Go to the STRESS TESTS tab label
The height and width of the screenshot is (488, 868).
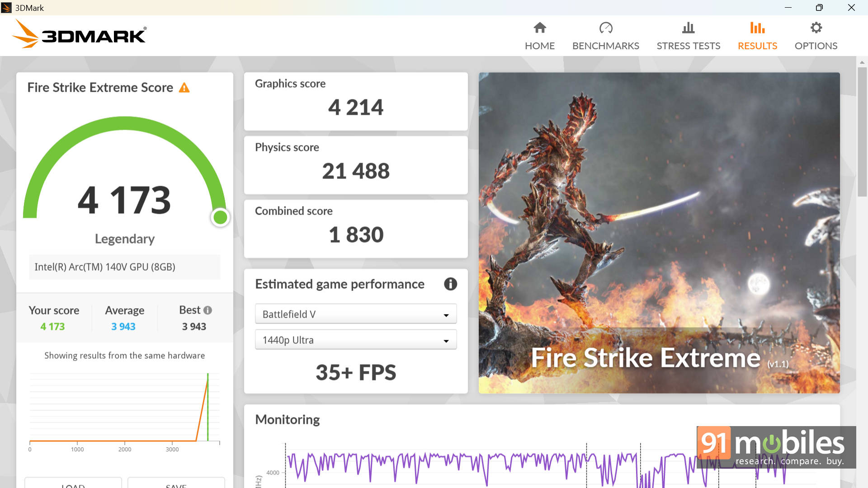pyautogui.click(x=688, y=46)
